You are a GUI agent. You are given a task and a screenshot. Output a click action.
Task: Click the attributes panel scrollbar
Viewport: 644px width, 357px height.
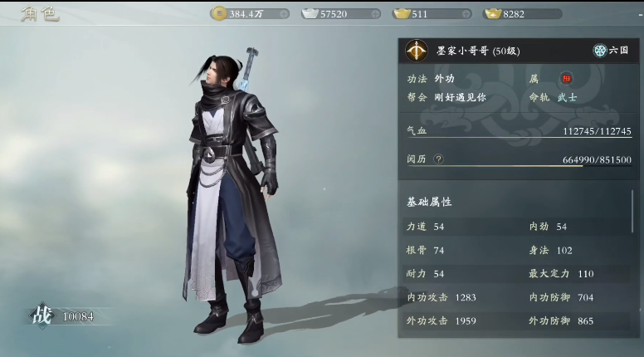pyautogui.click(x=632, y=212)
